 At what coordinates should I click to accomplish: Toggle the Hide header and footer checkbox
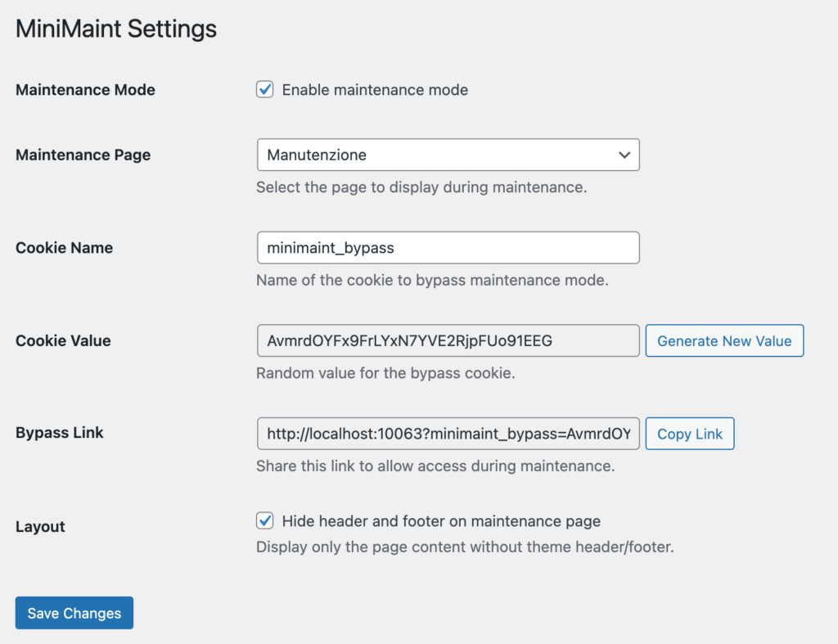(264, 520)
